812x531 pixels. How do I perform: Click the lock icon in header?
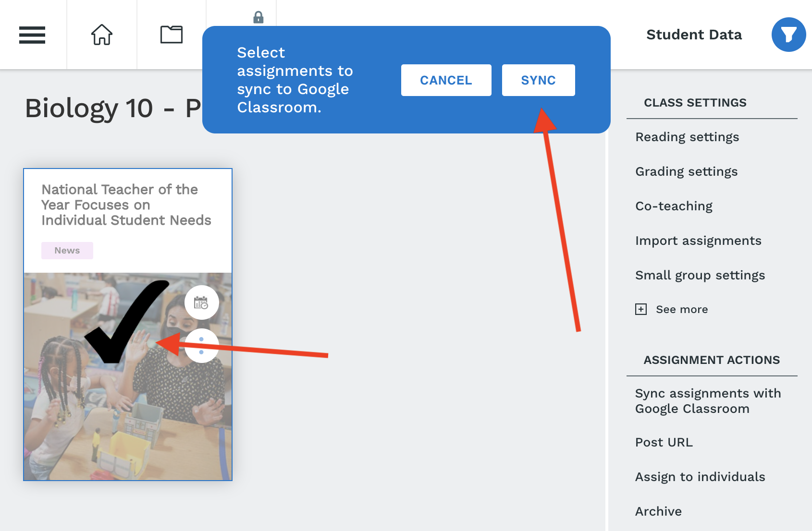point(258,17)
